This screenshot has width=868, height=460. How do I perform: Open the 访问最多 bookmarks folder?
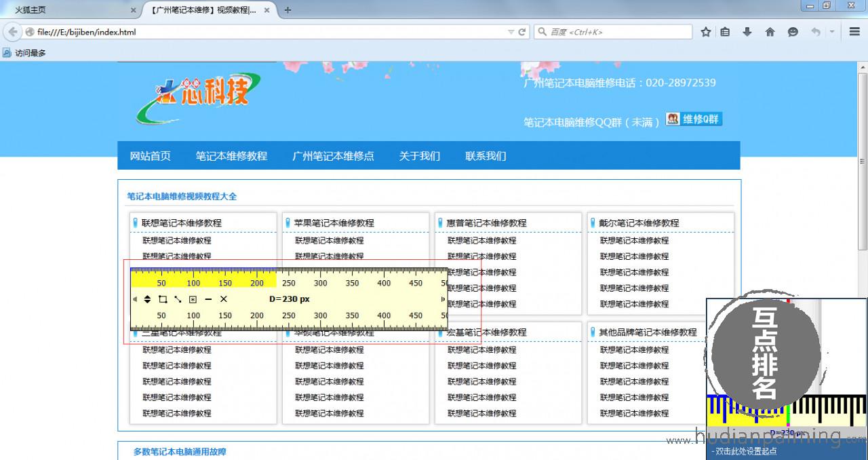pos(24,52)
